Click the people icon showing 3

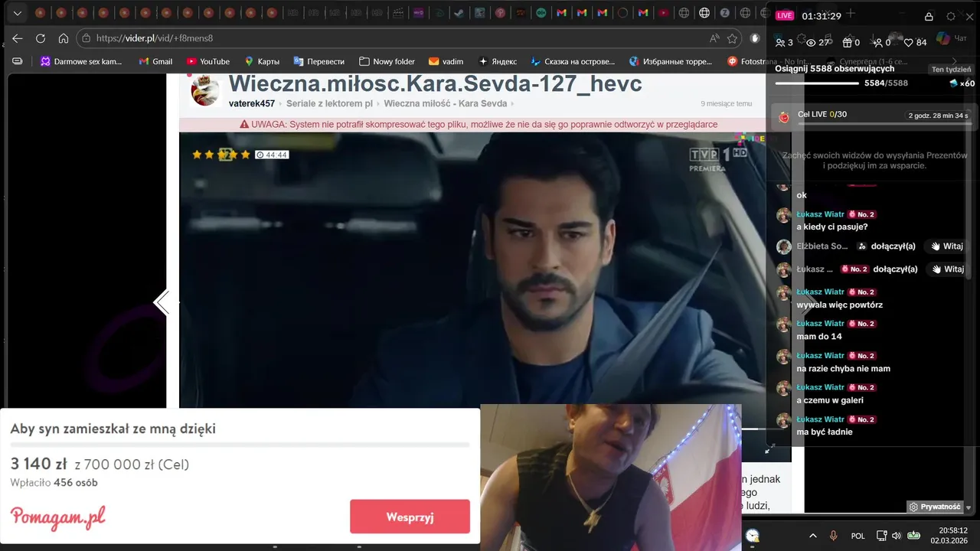click(x=780, y=43)
